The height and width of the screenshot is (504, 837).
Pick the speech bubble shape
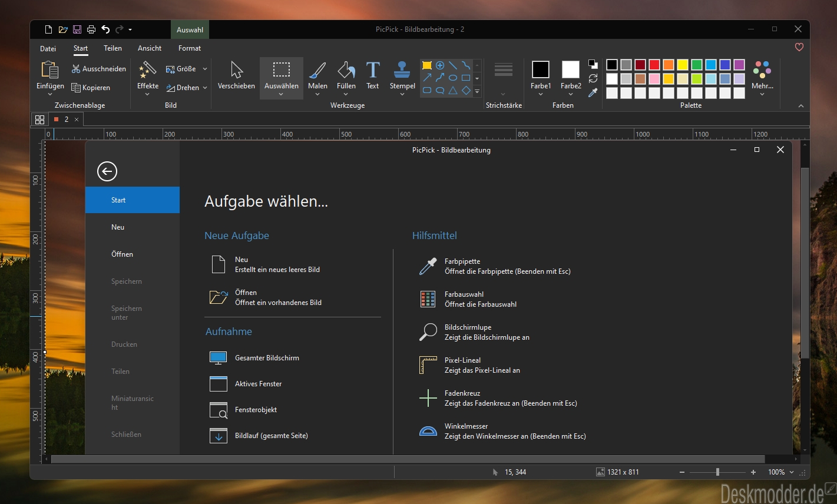[440, 91]
